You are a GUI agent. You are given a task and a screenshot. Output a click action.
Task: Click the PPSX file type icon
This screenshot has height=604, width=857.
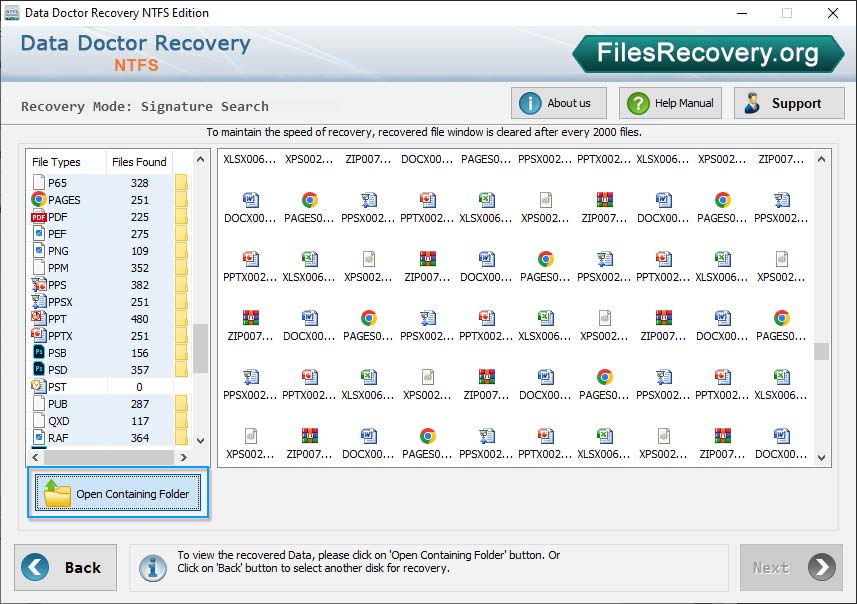coord(39,302)
